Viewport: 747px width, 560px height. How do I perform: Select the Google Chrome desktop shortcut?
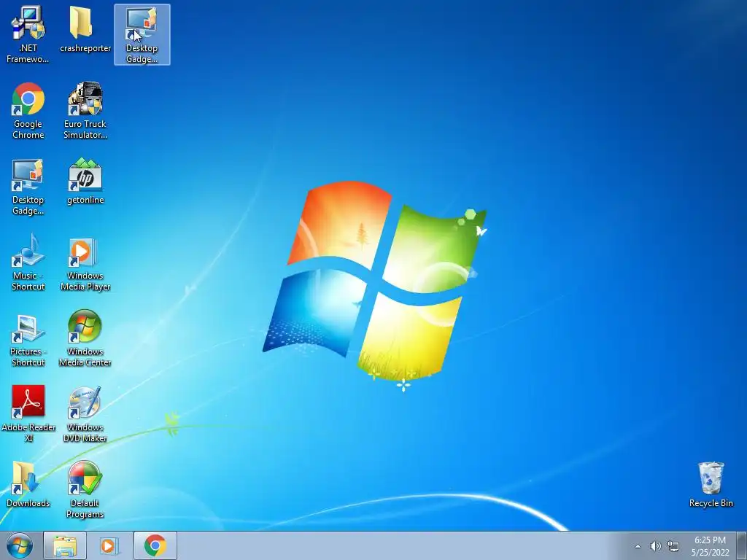coord(28,111)
